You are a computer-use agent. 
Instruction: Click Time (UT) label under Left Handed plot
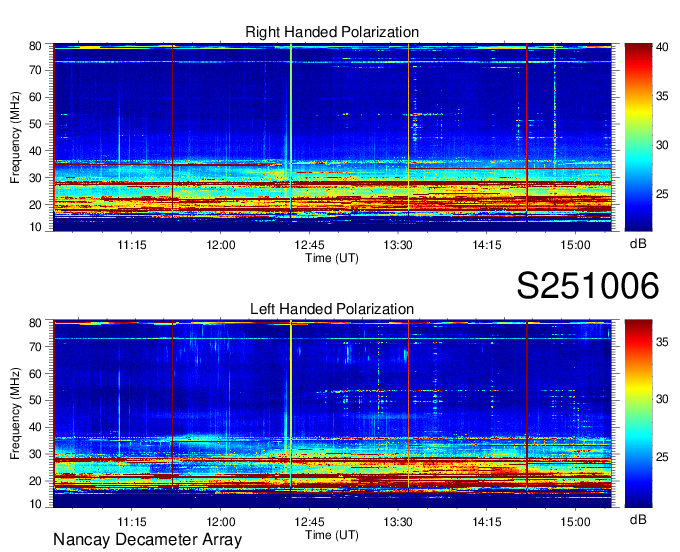tap(332, 534)
